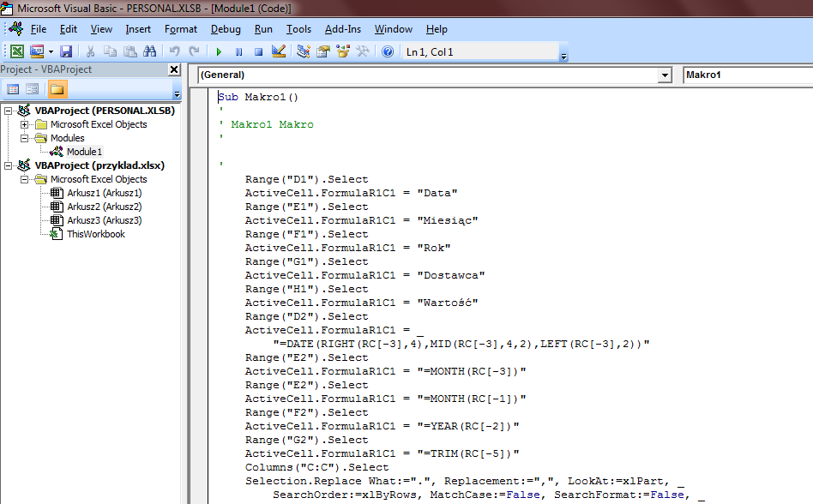Viewport: 813px width, 504px height.
Task: Click the Selection.Replace What code line
Action: 465,481
